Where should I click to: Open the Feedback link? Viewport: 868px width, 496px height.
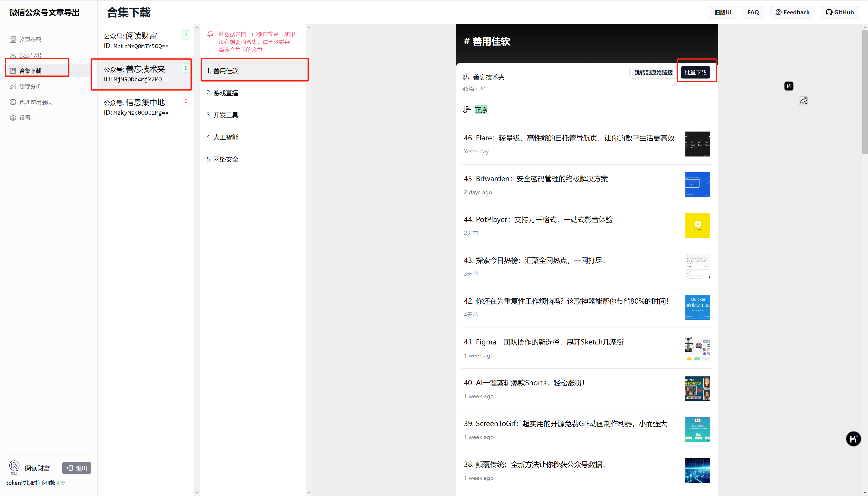[792, 12]
